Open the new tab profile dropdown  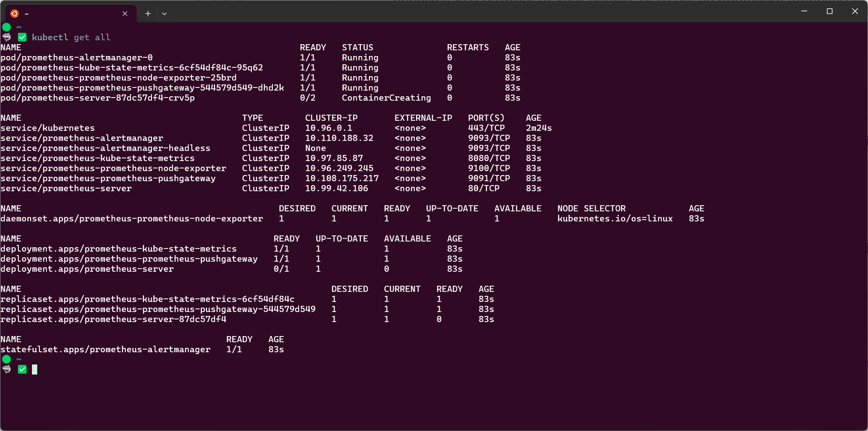[164, 14]
